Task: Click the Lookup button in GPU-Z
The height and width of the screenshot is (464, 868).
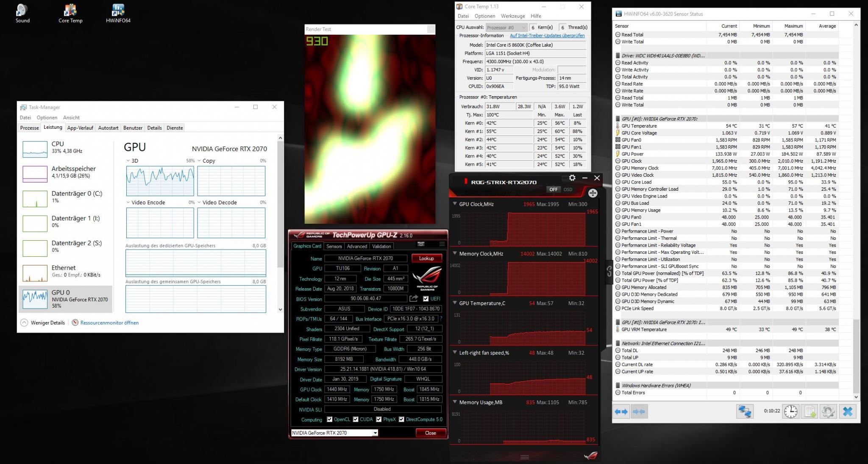Action: point(426,258)
